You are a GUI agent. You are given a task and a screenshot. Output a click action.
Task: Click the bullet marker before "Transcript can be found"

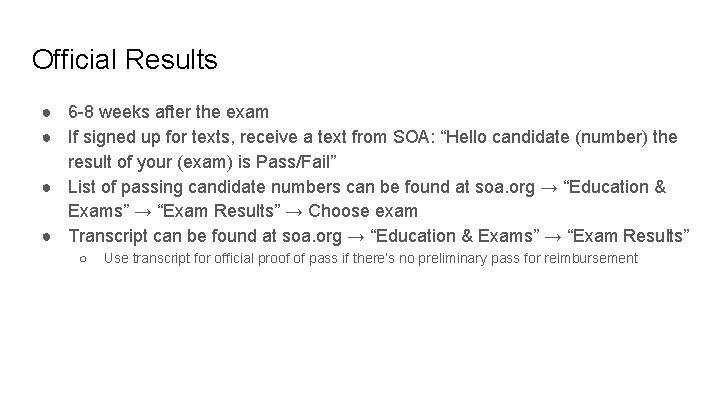[47, 236]
